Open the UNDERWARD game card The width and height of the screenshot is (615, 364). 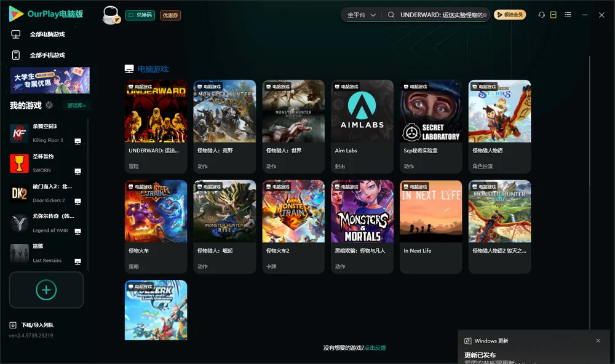pyautogui.click(x=156, y=126)
